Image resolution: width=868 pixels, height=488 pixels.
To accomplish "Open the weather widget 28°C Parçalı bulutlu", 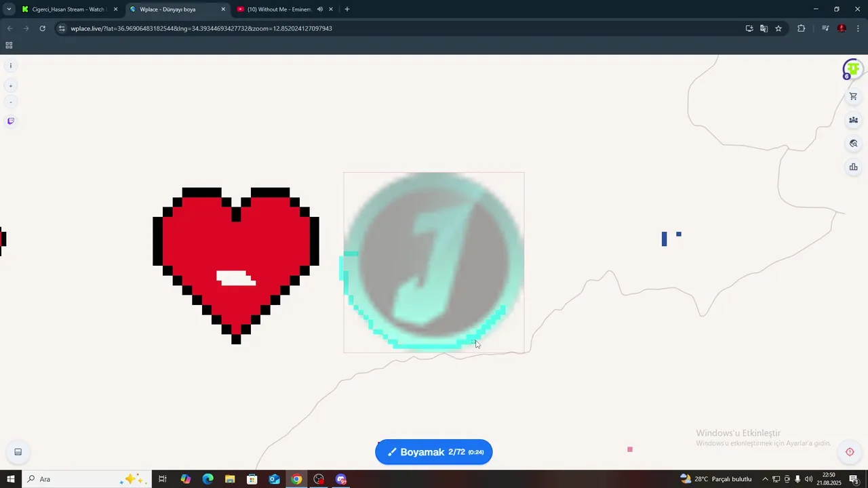I will point(716,479).
